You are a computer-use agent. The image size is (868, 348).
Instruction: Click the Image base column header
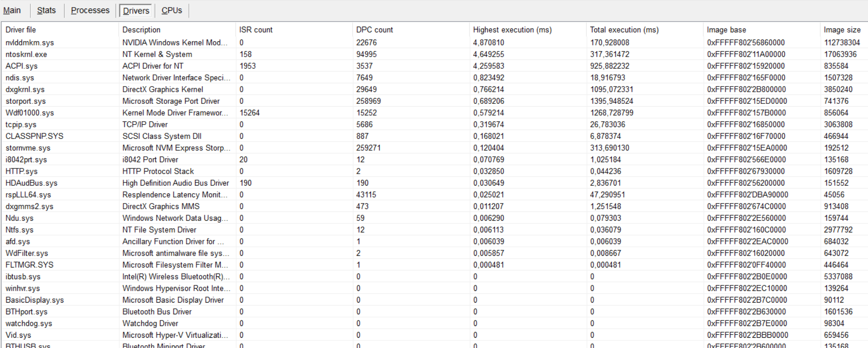point(726,30)
